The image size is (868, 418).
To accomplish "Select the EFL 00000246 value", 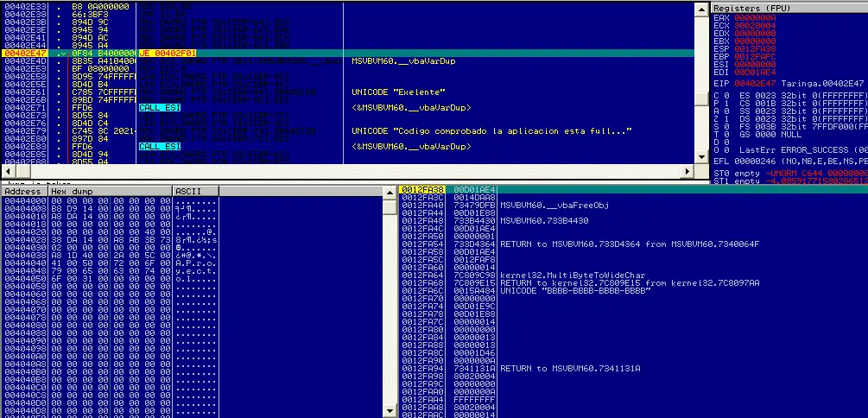I will click(755, 161).
